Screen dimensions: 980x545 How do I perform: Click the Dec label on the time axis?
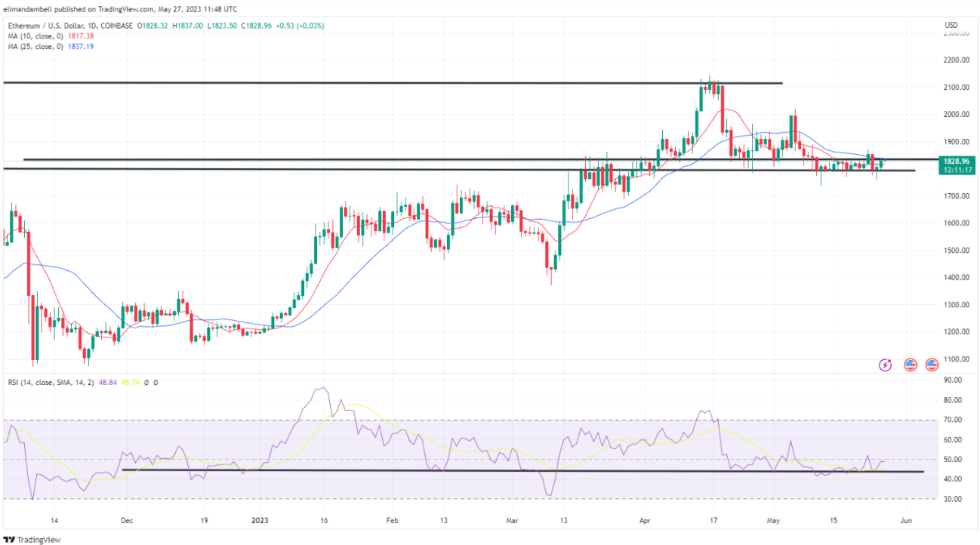click(x=126, y=521)
